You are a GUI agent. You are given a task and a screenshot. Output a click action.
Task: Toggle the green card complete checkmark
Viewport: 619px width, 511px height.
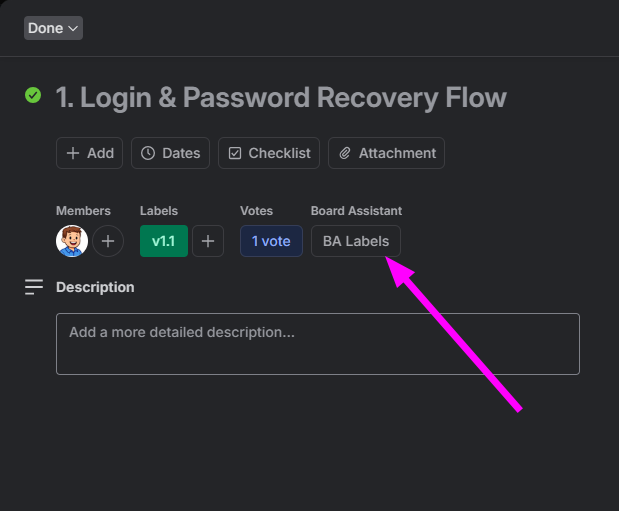pyautogui.click(x=33, y=95)
